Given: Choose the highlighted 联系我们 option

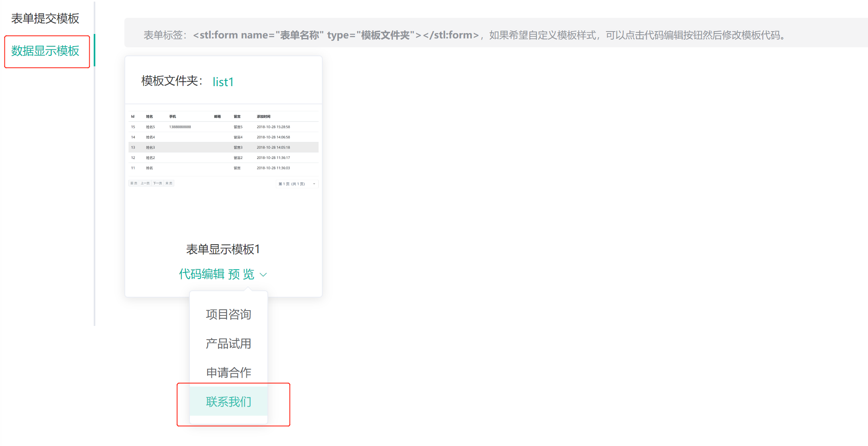Looking at the screenshot, I should (229, 402).
